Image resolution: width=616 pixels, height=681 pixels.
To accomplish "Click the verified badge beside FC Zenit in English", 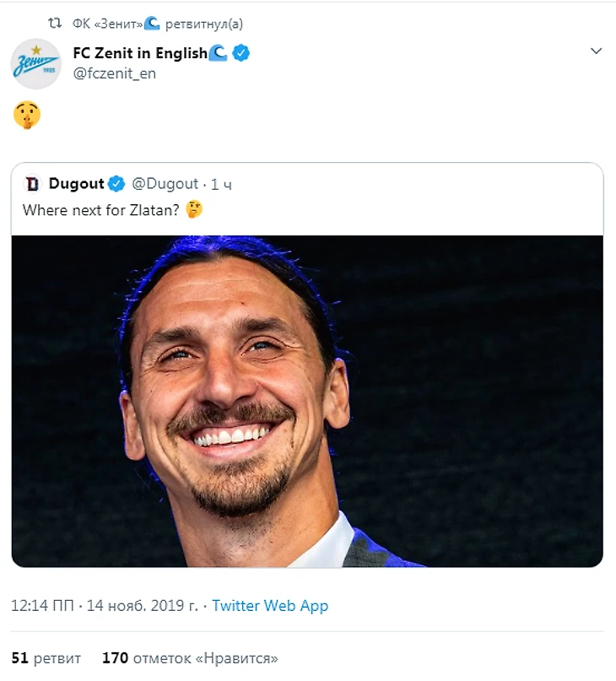I will [241, 53].
